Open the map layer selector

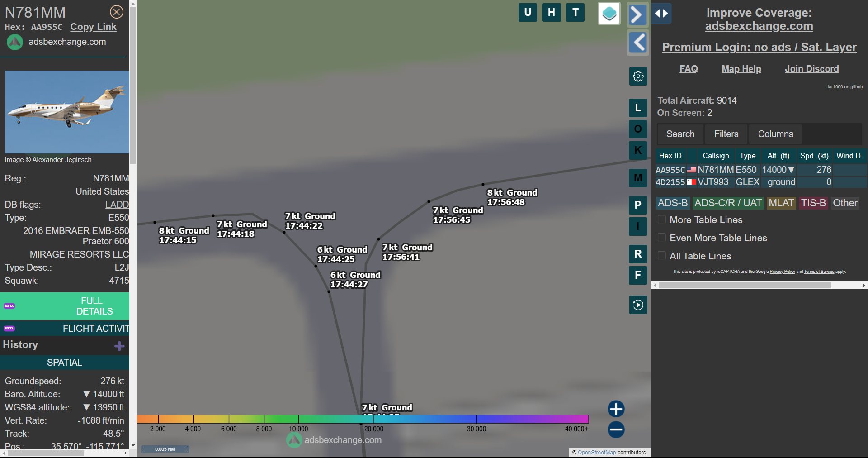[x=609, y=13]
